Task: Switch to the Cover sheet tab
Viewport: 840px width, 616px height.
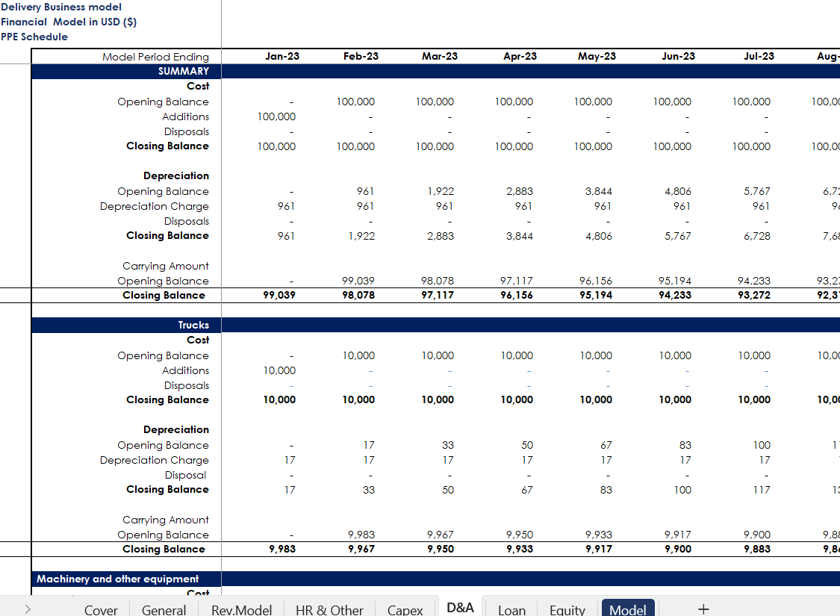Action: pyautogui.click(x=101, y=609)
